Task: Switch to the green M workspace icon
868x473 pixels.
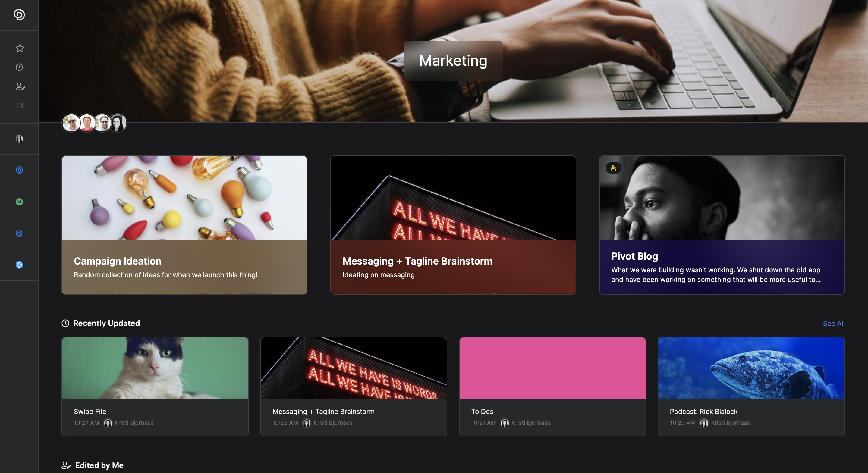Action: pyautogui.click(x=19, y=202)
